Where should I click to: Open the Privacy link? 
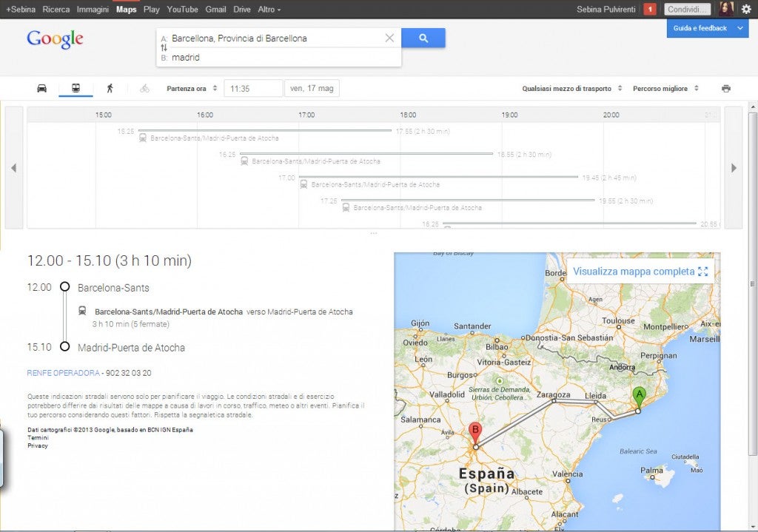pyautogui.click(x=38, y=445)
